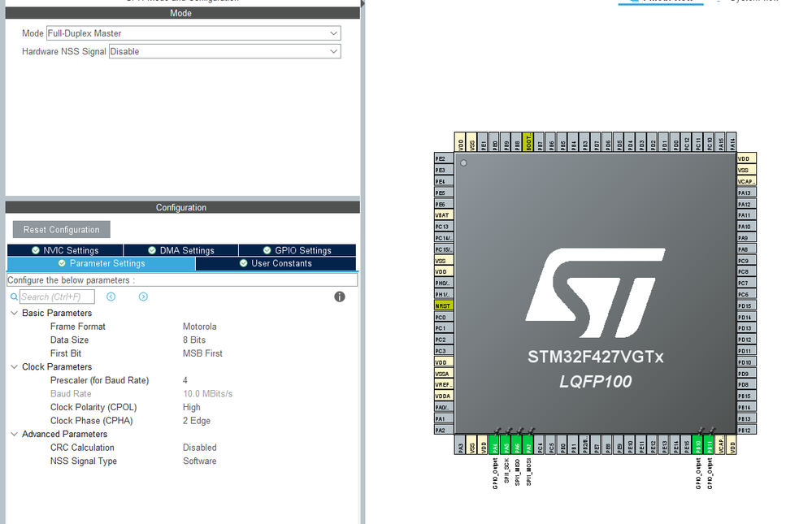This screenshot has height=524, width=812.
Task: Click the VSSA pin
Action: 444,374
